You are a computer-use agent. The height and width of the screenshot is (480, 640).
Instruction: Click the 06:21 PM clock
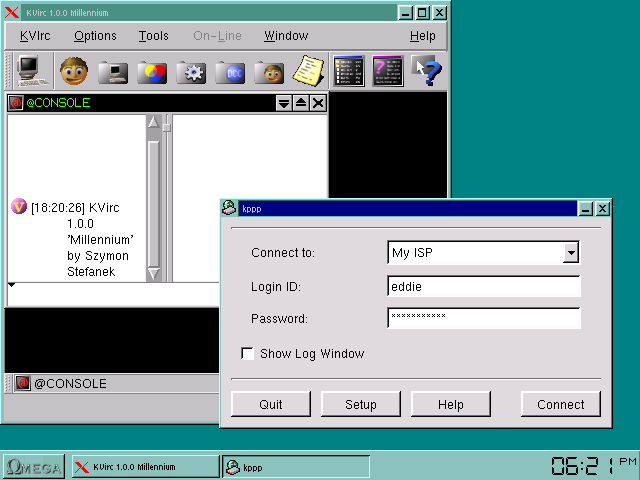pyautogui.click(x=594, y=466)
